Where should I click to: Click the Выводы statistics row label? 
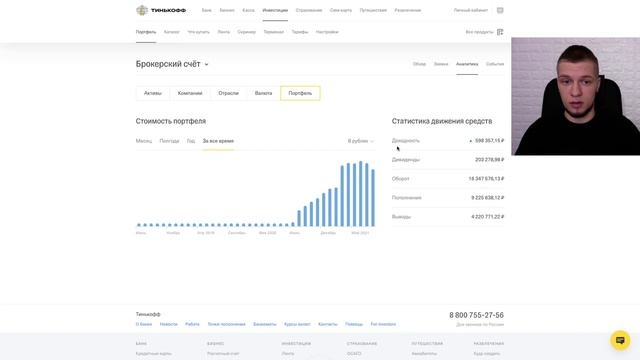[x=401, y=217]
